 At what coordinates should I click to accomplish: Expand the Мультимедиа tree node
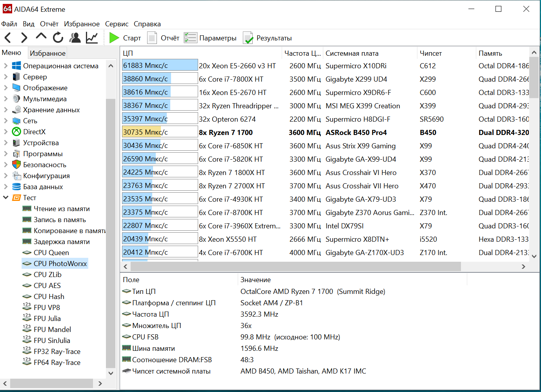point(5,98)
